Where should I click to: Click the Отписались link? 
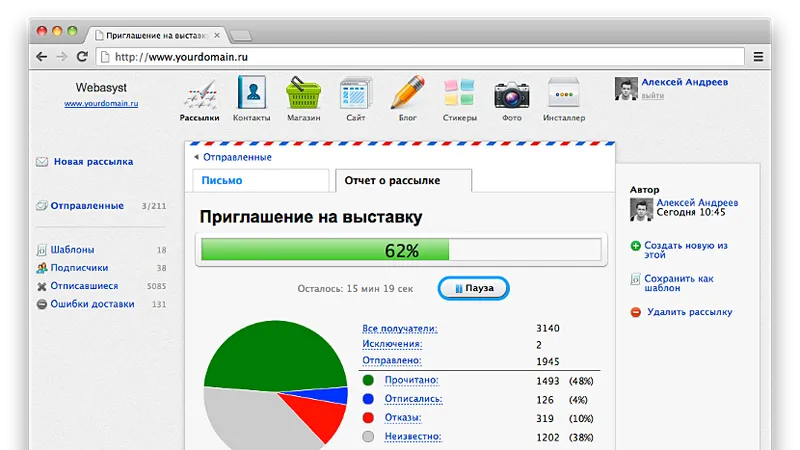pyautogui.click(x=413, y=399)
